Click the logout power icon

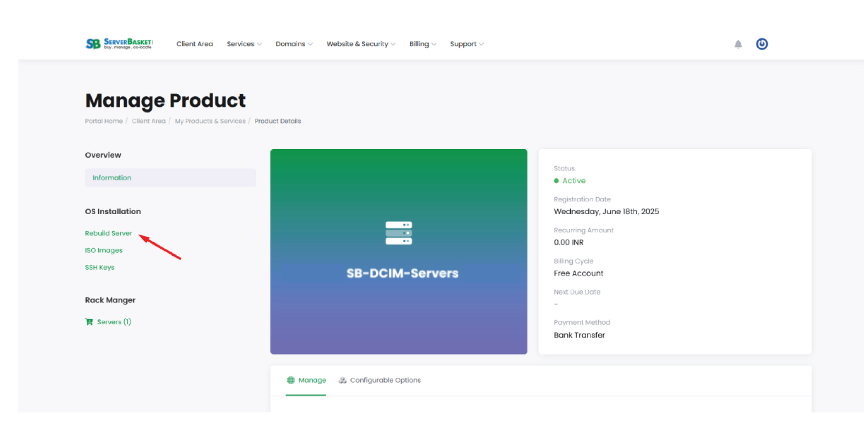point(762,44)
